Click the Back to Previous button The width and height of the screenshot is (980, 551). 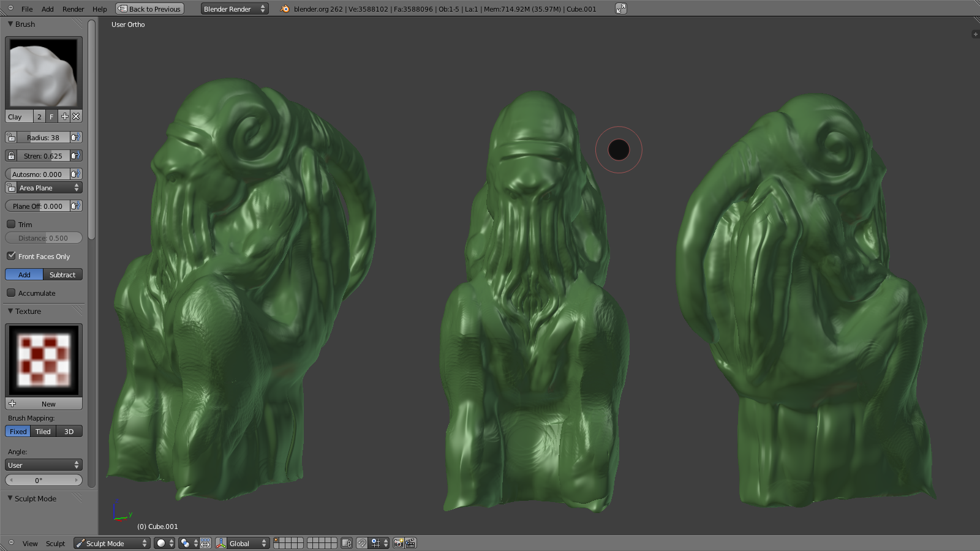(150, 9)
